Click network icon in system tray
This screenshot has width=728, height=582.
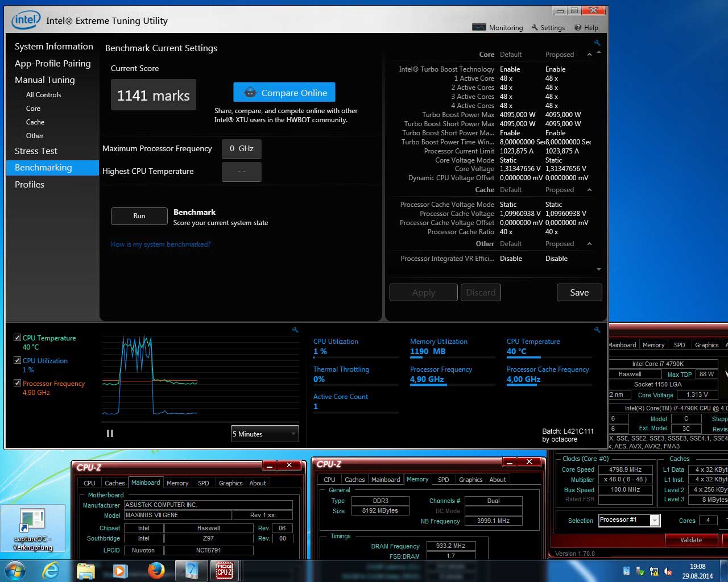point(654,571)
